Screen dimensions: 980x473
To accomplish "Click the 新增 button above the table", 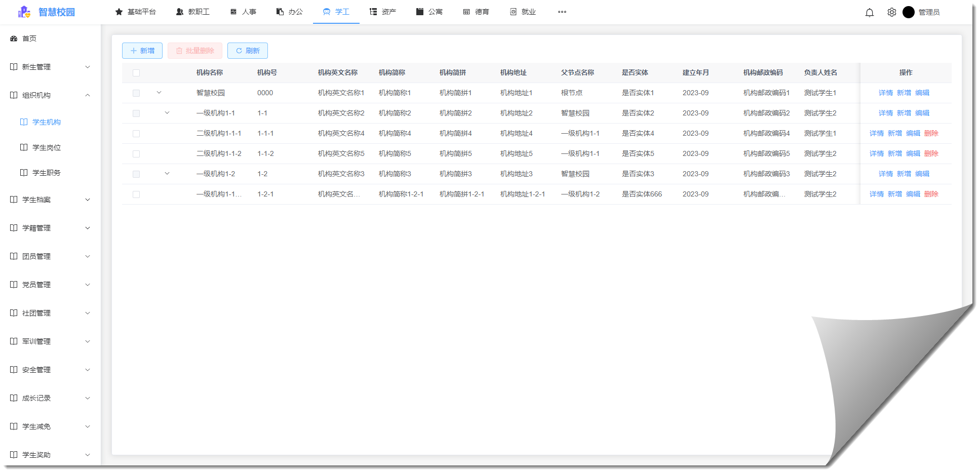I will [x=142, y=51].
